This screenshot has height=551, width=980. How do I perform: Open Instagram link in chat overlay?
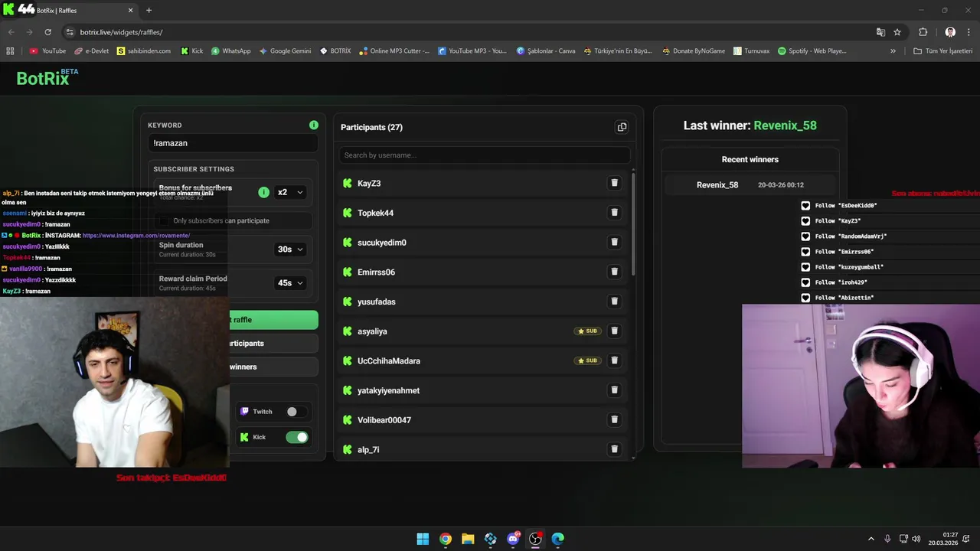pyautogui.click(x=136, y=236)
